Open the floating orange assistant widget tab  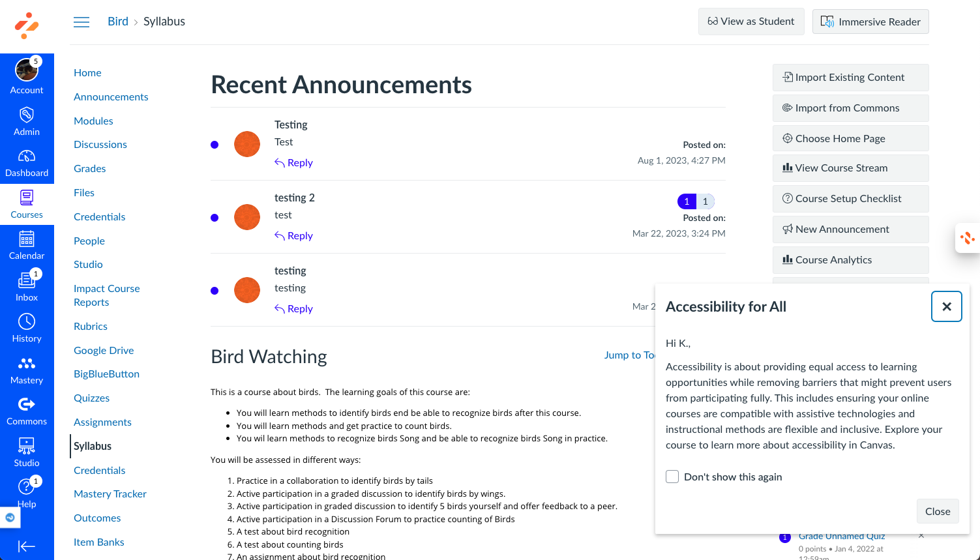coord(968,239)
